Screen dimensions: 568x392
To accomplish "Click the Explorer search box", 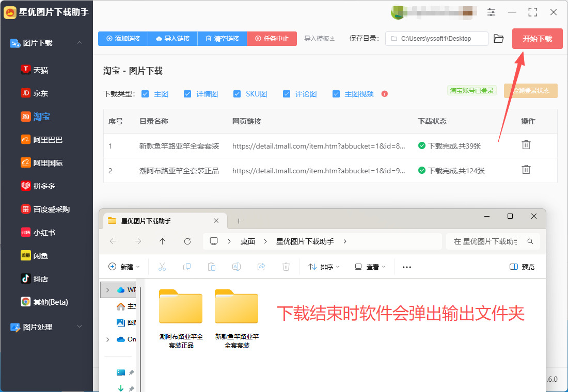I will tap(493, 241).
